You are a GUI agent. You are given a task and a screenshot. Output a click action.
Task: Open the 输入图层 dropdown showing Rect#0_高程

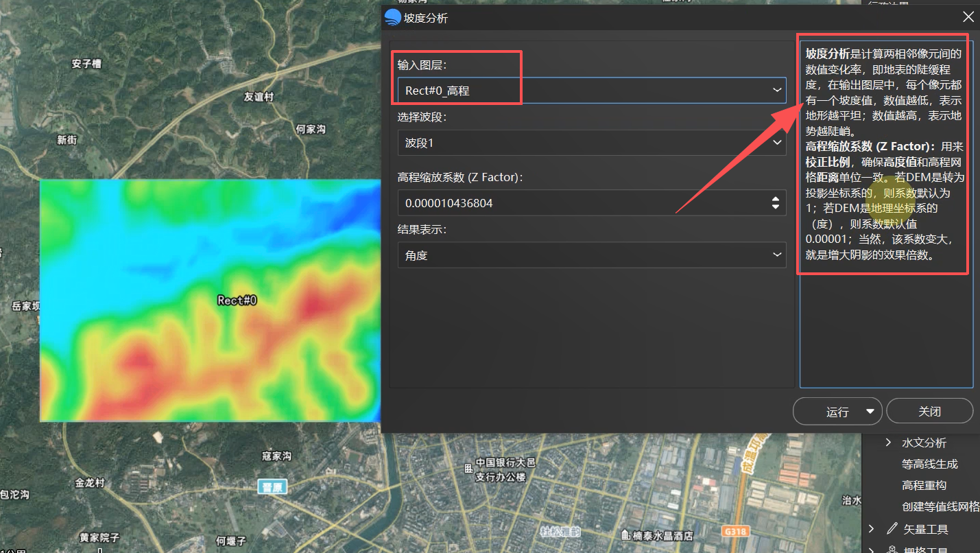coord(592,90)
